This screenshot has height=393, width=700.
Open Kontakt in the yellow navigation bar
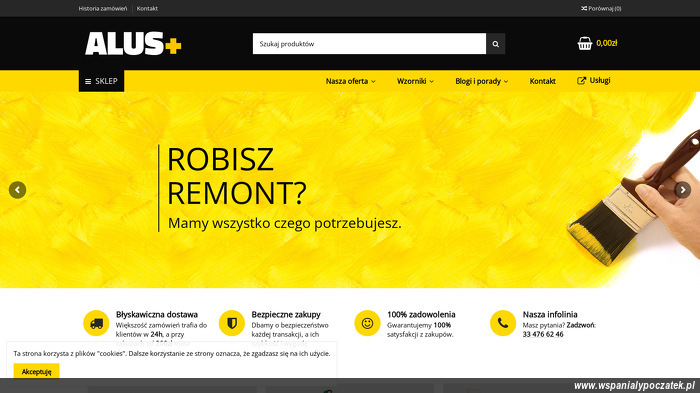click(x=542, y=81)
